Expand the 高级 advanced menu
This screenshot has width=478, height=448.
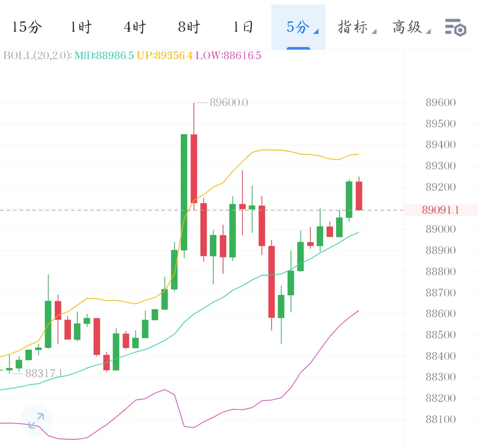point(412,27)
